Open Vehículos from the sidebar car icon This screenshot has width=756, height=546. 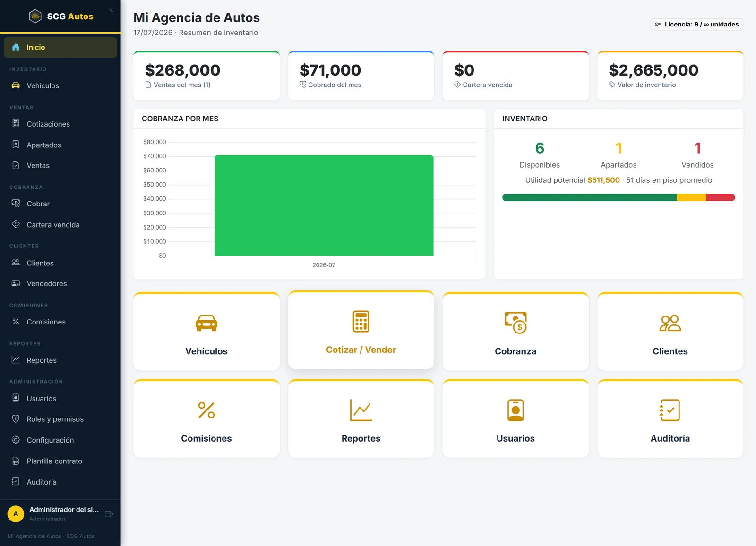click(x=16, y=85)
